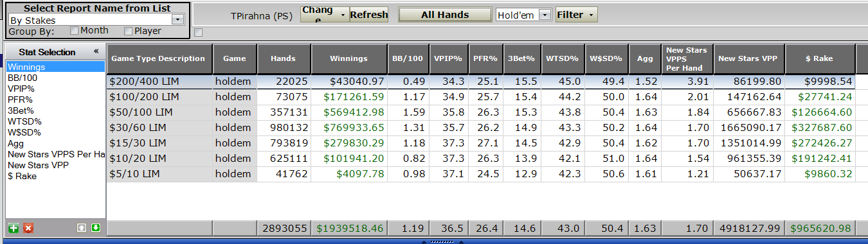Sort by PFR% column header
This screenshot has height=244, width=868.
coord(485,58)
